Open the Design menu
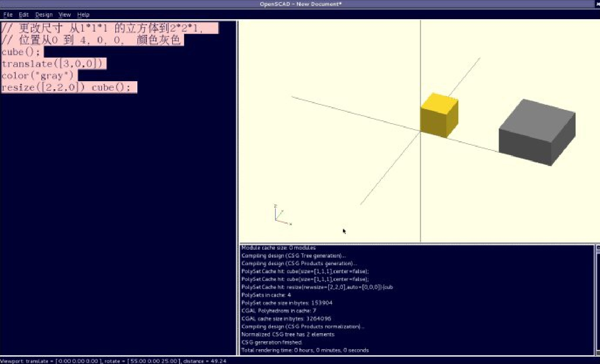 tap(44, 15)
